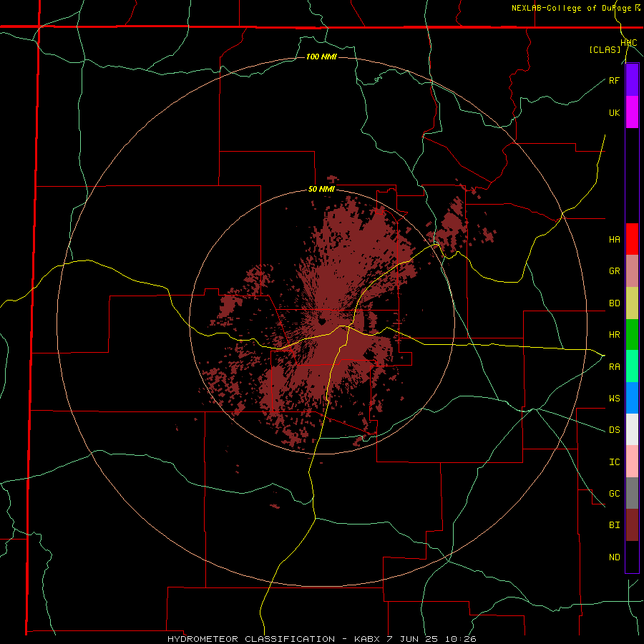The height and width of the screenshot is (644, 644).
Task: Click the GC legend label
Action: pyautogui.click(x=614, y=493)
